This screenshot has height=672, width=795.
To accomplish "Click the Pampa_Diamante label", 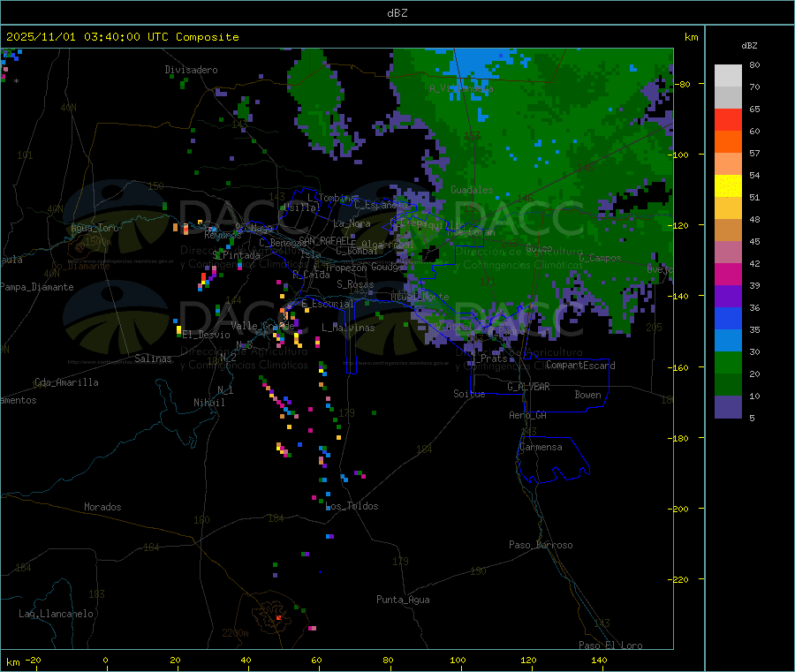I will click(x=37, y=287).
